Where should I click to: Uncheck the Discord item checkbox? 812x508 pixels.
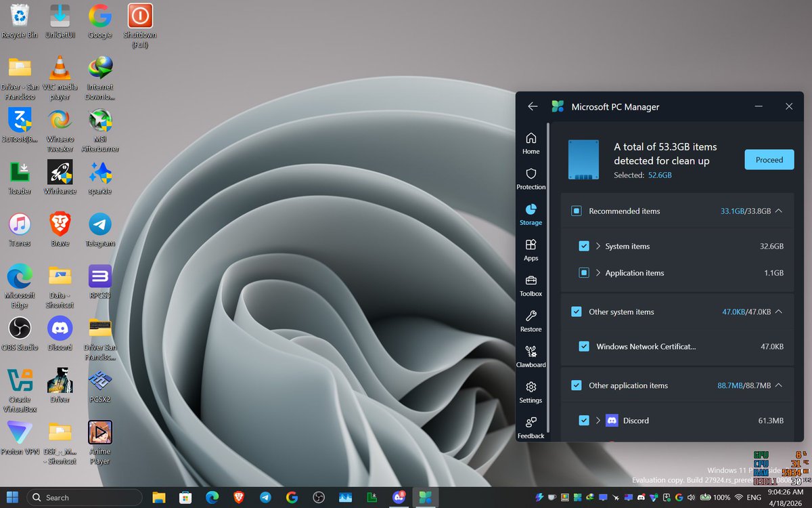[x=584, y=421]
